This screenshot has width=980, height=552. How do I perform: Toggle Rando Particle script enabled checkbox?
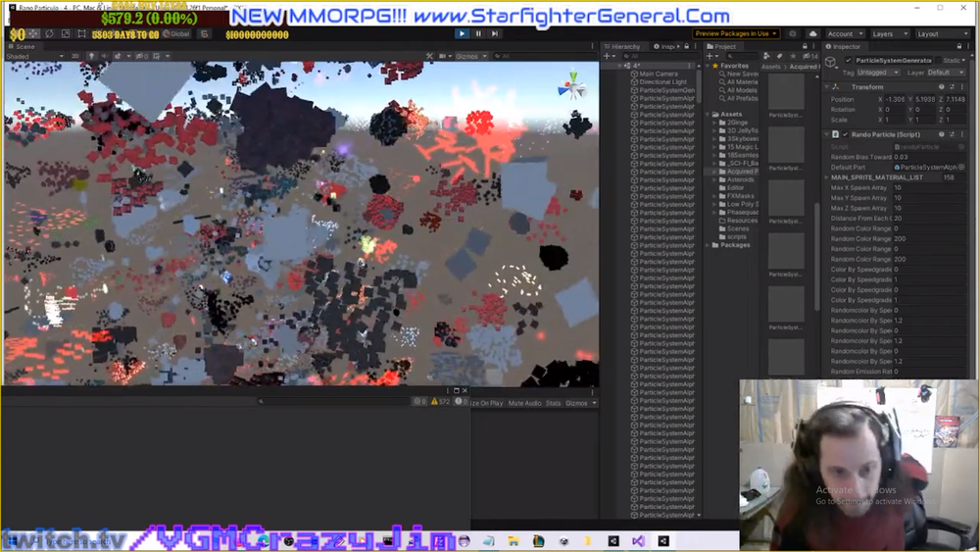click(x=846, y=134)
